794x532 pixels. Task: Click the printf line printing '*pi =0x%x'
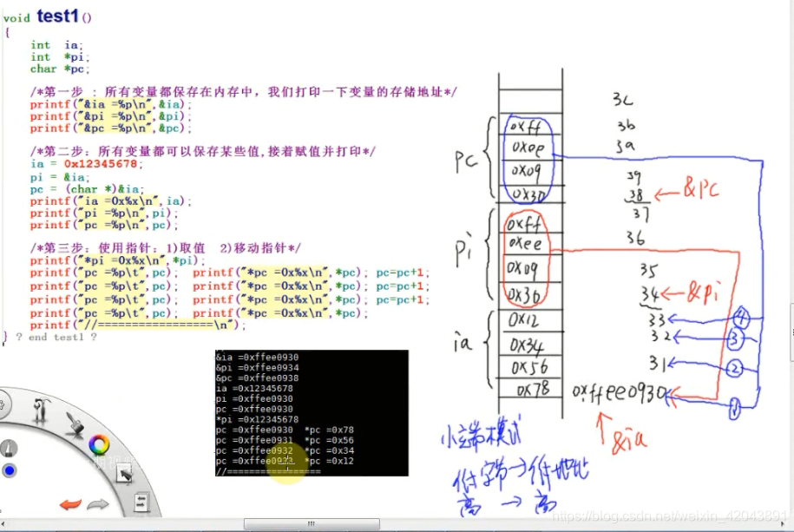(x=117, y=261)
